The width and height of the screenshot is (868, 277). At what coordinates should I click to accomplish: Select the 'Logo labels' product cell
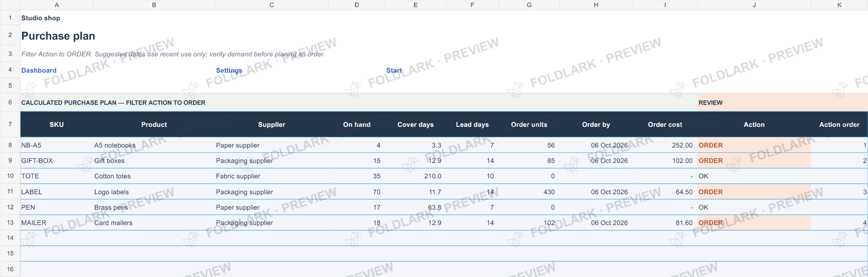pyautogui.click(x=154, y=192)
